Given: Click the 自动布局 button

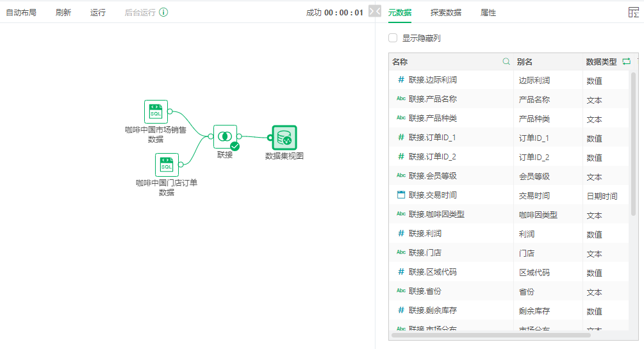Looking at the screenshot, I should (21, 13).
